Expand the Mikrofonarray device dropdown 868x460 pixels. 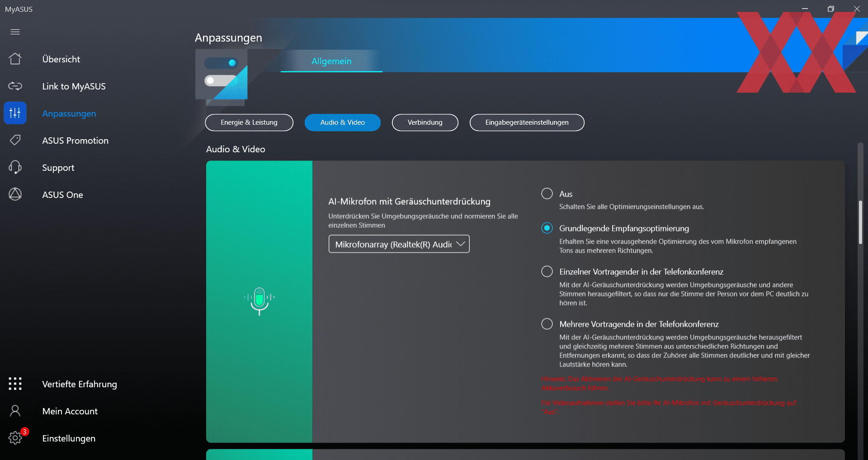coord(399,244)
